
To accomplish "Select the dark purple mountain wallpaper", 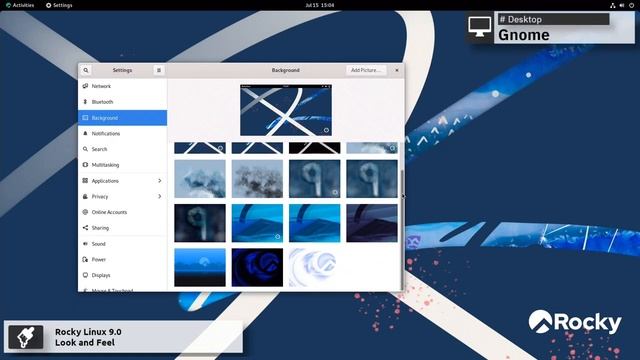I will coord(372,223).
